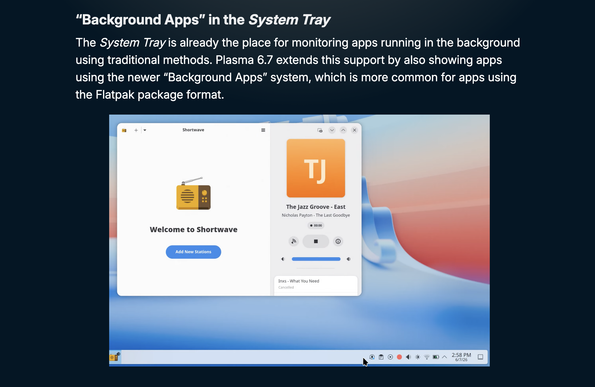Open station info button right of stop
Viewport: 595px width, 387px height.
pyautogui.click(x=338, y=241)
